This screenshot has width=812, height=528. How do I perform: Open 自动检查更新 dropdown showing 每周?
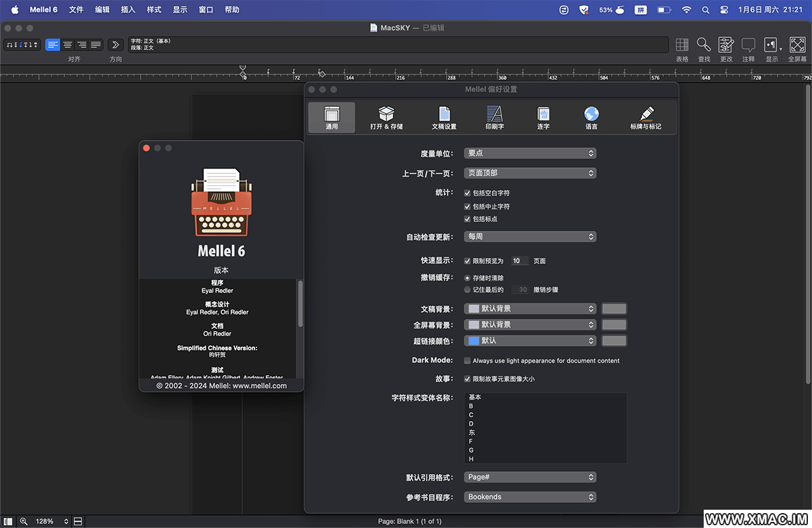[x=530, y=237]
